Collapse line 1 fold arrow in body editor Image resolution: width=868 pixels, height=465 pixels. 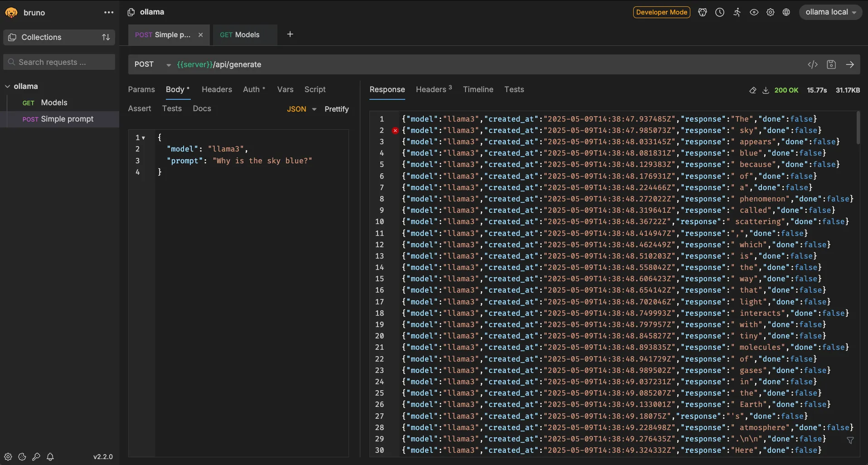[143, 137]
